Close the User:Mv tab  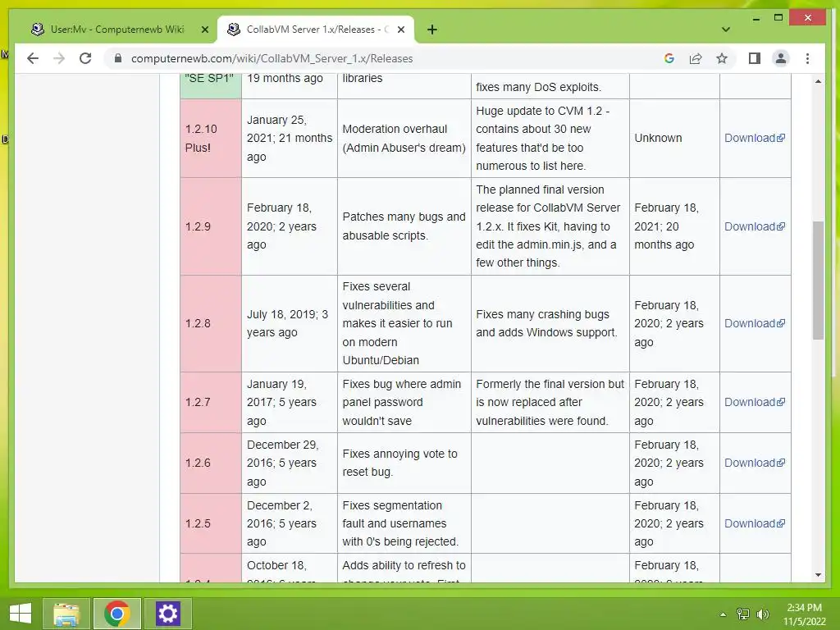[x=204, y=30]
